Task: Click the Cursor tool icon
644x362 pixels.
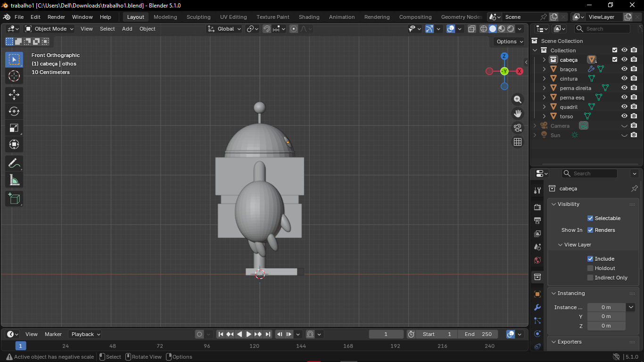Action: pyautogui.click(x=14, y=76)
